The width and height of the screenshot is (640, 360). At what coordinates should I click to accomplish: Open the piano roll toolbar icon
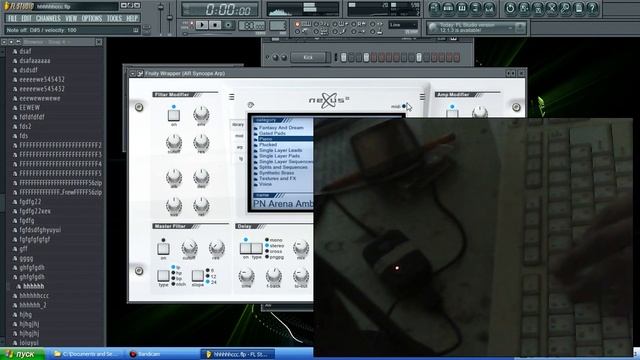[x=462, y=8]
